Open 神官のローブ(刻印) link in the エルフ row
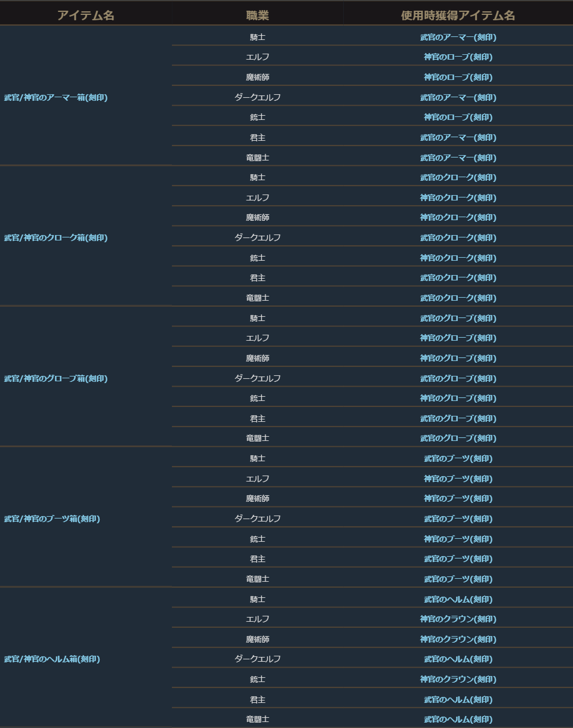Image resolution: width=573 pixels, height=728 pixels. 458,57
